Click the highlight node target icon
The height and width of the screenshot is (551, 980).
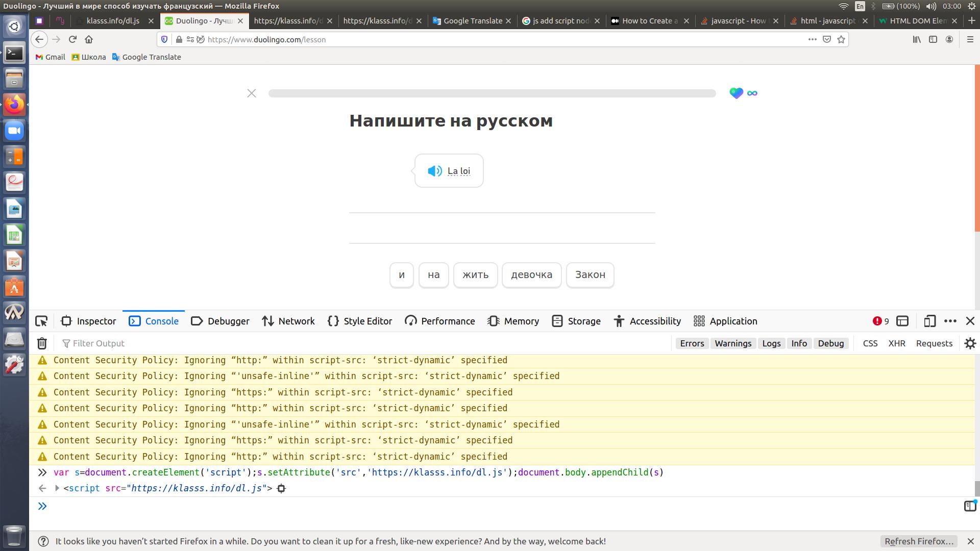click(281, 488)
